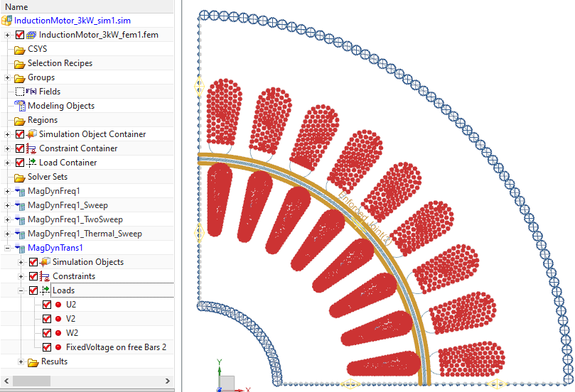Select the Selection Recipes tree item
Image resolution: width=575 pixels, height=392 pixels.
pos(60,63)
